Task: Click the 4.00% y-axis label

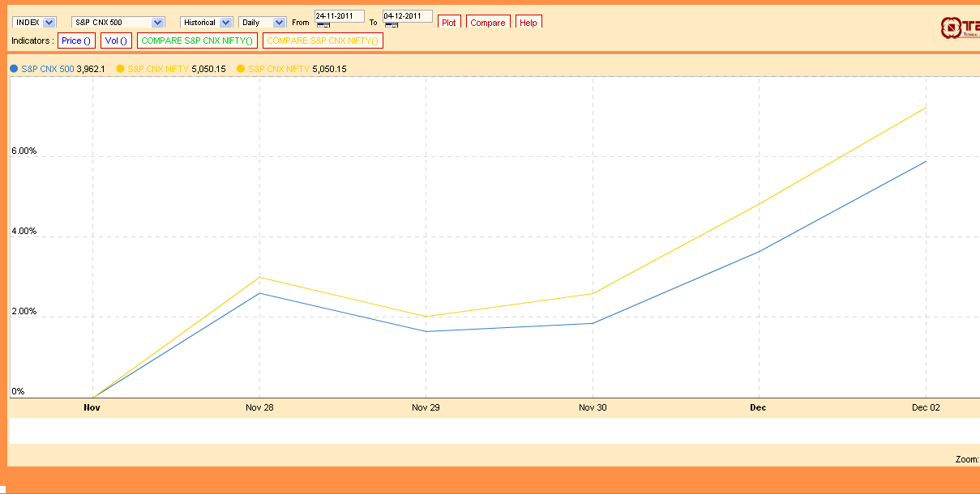Action: pos(24,232)
